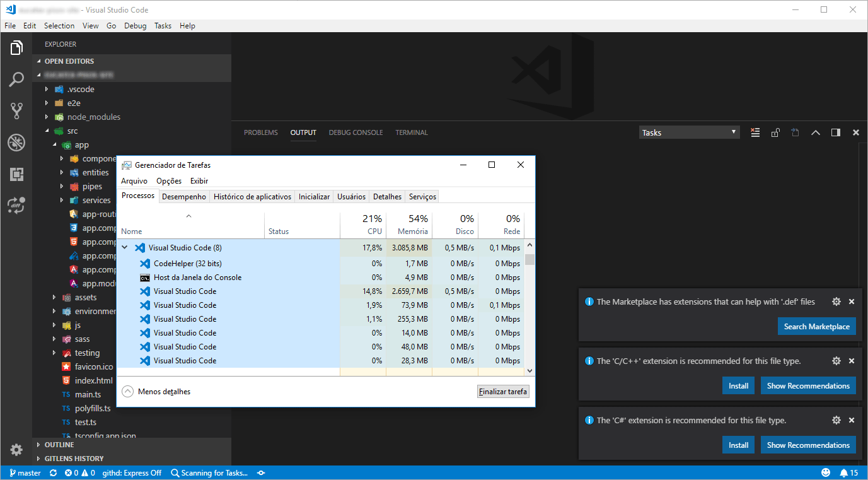Show Recommendations for the C# notification

point(808,445)
